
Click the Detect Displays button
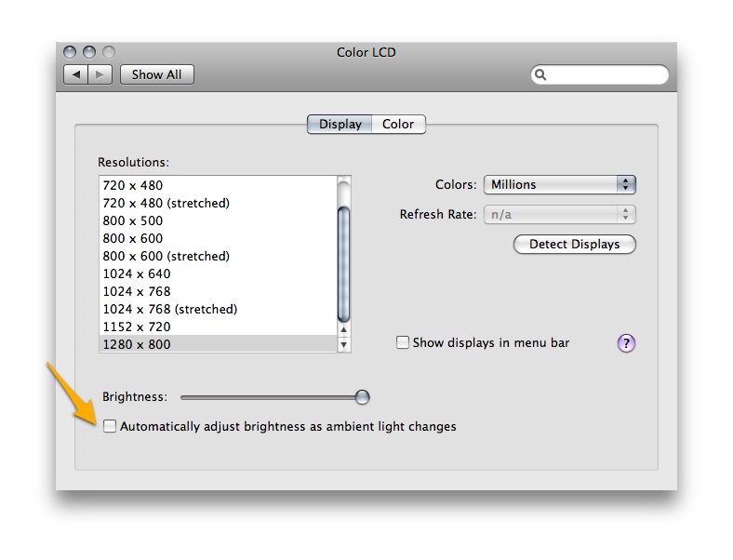tap(575, 244)
